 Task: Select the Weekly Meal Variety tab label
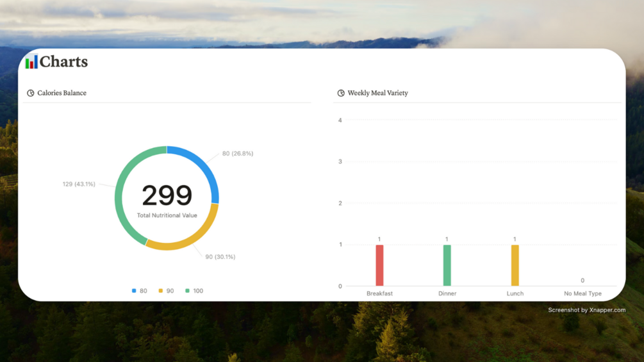[x=378, y=93]
